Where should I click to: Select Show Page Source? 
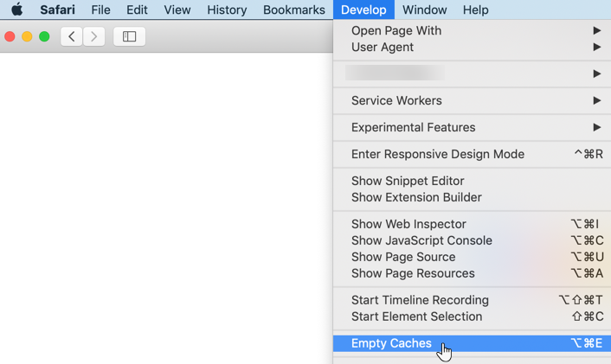pyautogui.click(x=472, y=257)
